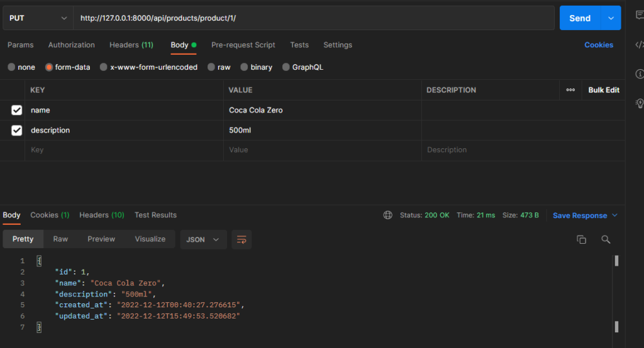Click the globe network icon

click(x=388, y=215)
